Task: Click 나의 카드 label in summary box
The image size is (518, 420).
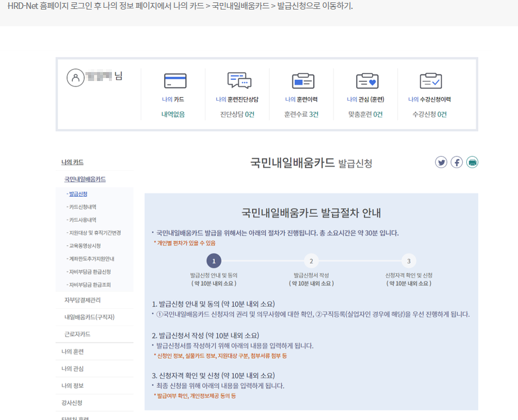Action: click(173, 99)
